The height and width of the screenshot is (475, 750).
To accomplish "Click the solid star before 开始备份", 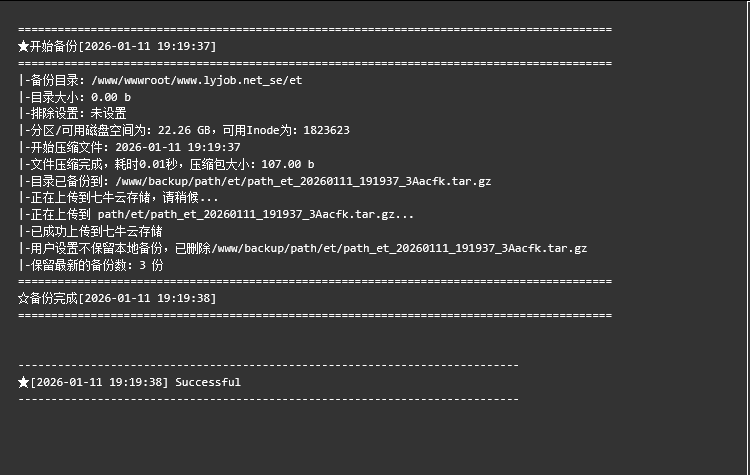I will [x=24, y=46].
